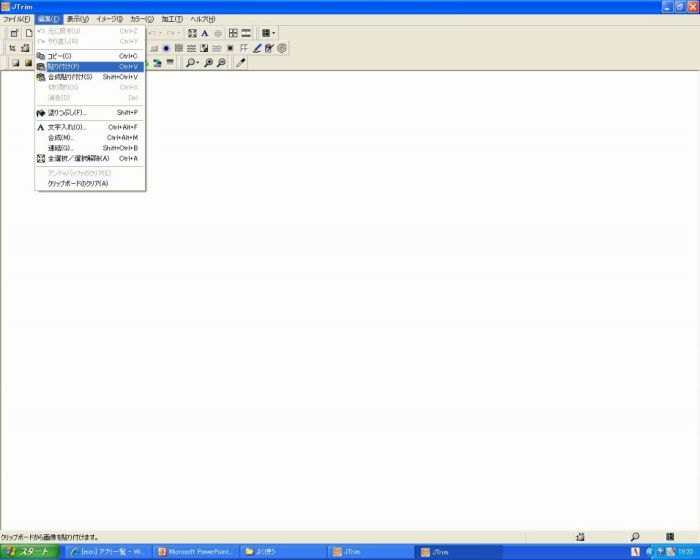This screenshot has width=700, height=560.
Task: Expand the background grid dropdown arrow
Action: 274,33
